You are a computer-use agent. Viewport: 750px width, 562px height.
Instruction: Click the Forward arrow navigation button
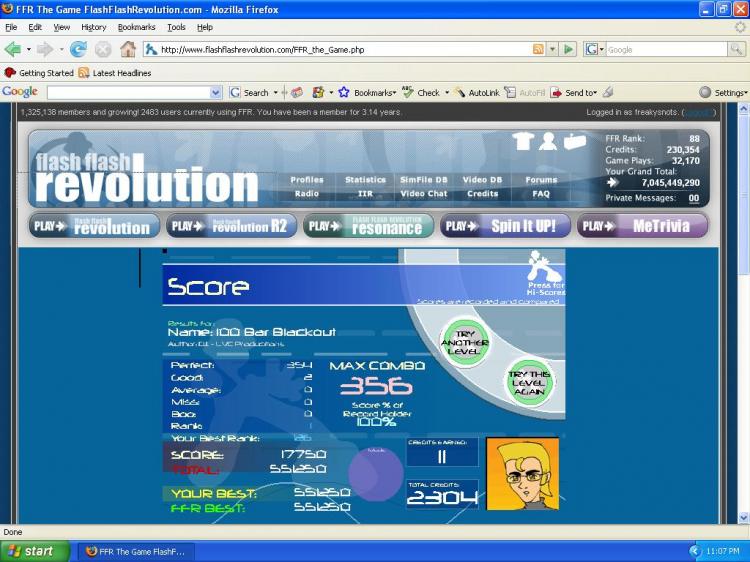pyautogui.click(x=45, y=49)
